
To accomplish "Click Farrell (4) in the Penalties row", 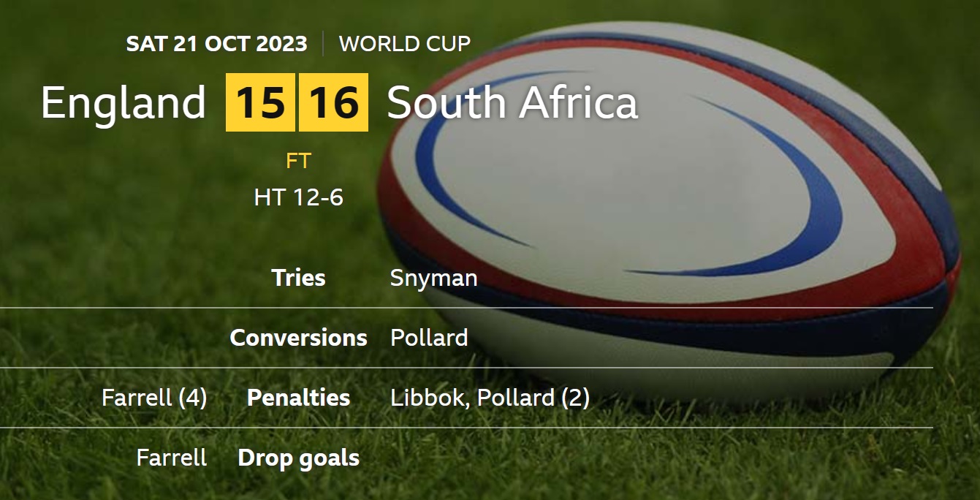I will (x=154, y=398).
